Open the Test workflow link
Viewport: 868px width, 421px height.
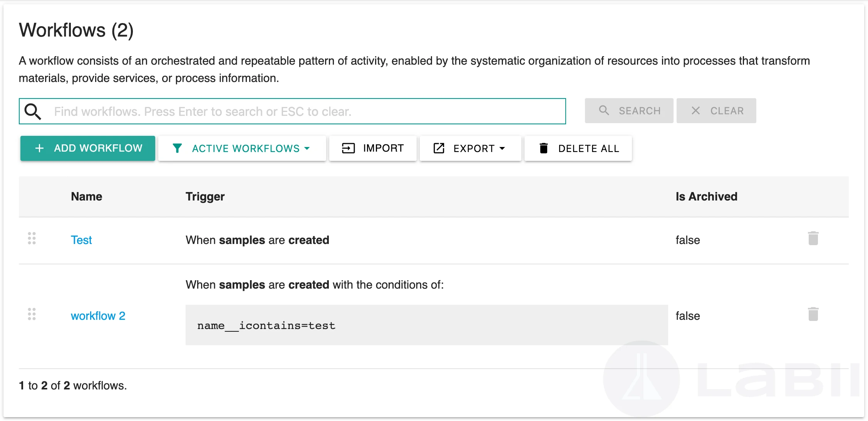tap(81, 240)
